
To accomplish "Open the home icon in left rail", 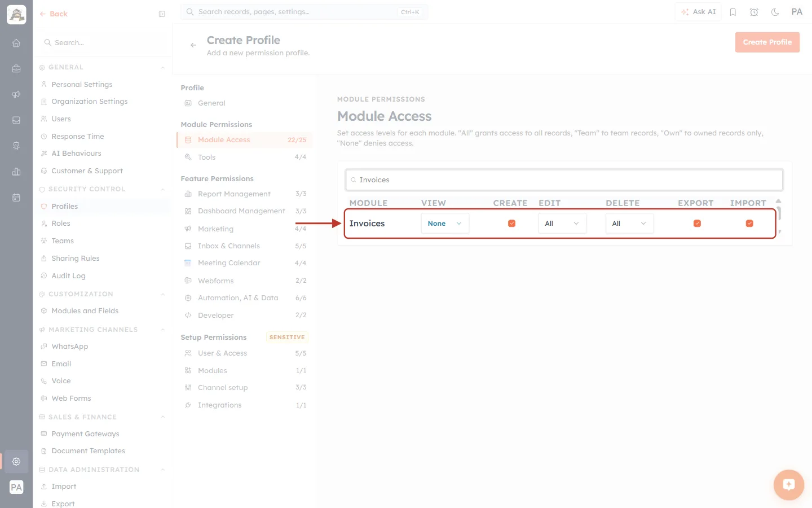I will pyautogui.click(x=16, y=43).
